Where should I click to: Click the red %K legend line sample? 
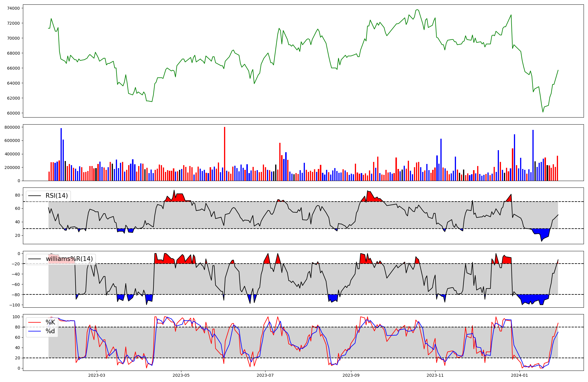(34, 322)
